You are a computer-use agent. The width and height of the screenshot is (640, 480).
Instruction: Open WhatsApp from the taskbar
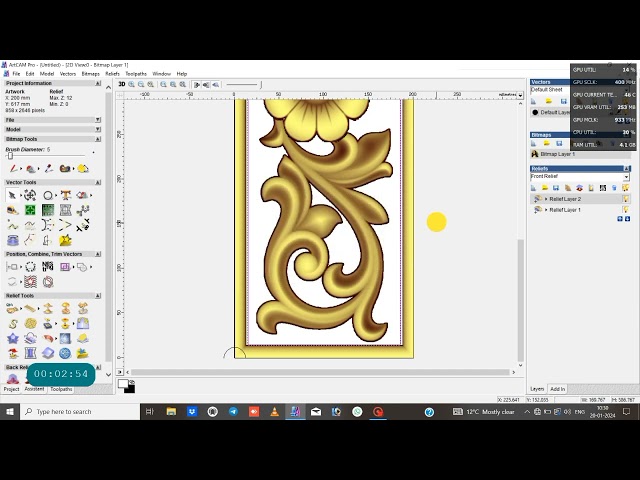(357, 412)
